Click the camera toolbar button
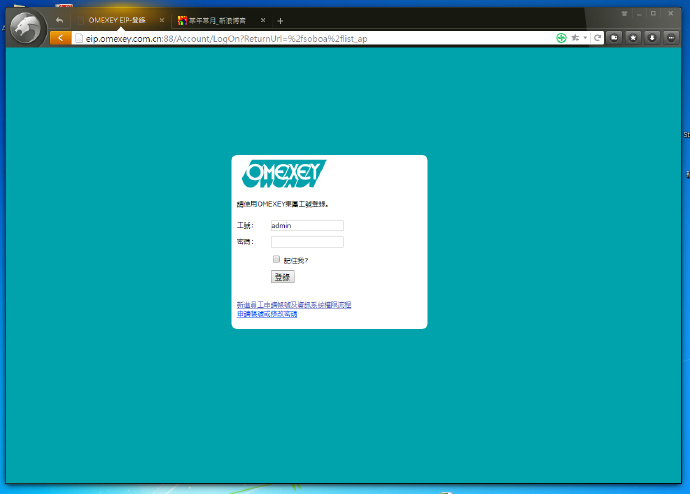This screenshot has height=494, width=690. tap(614, 38)
